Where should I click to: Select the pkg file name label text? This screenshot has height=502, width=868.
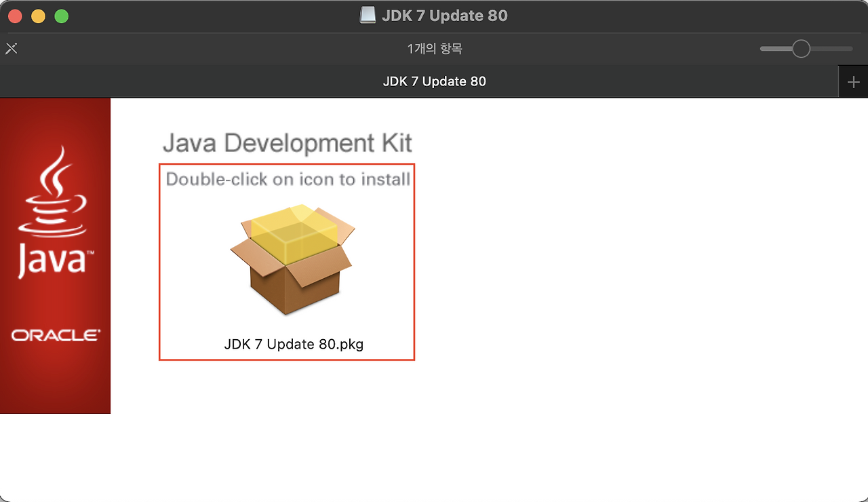point(294,344)
